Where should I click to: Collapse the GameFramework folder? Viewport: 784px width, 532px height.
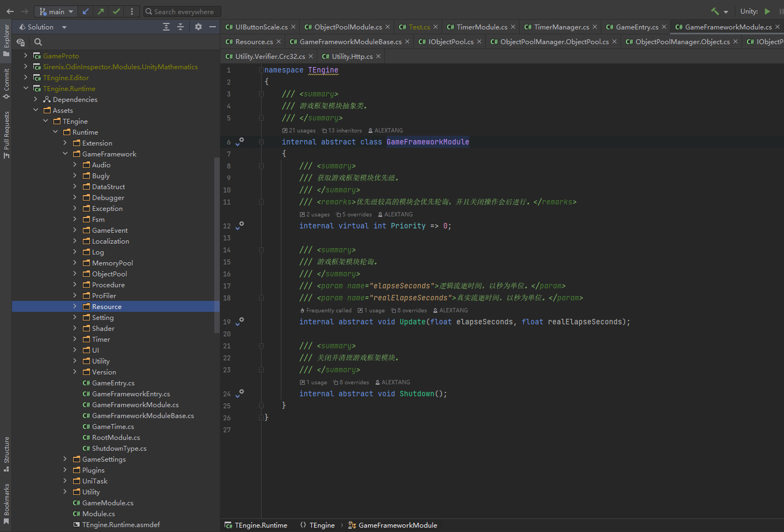[65, 154]
